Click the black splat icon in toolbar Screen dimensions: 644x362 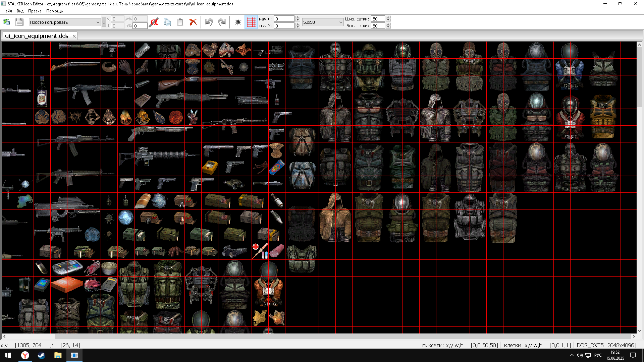click(238, 22)
